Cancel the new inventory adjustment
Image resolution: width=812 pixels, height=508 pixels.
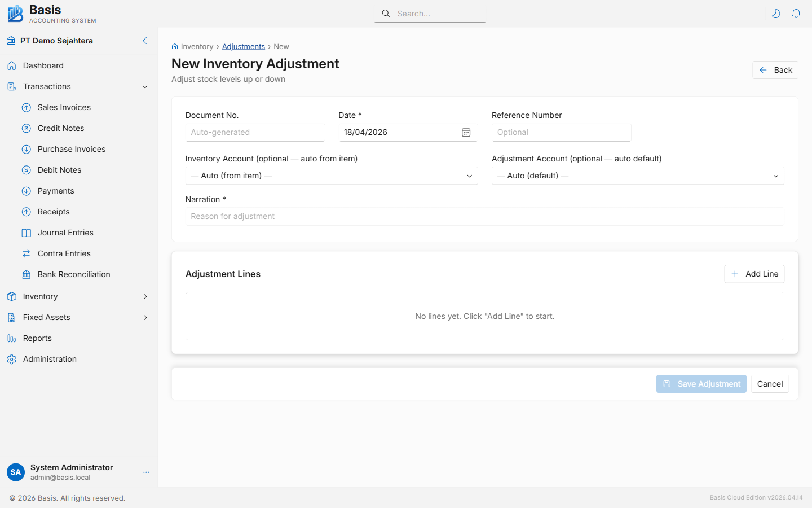(x=770, y=384)
